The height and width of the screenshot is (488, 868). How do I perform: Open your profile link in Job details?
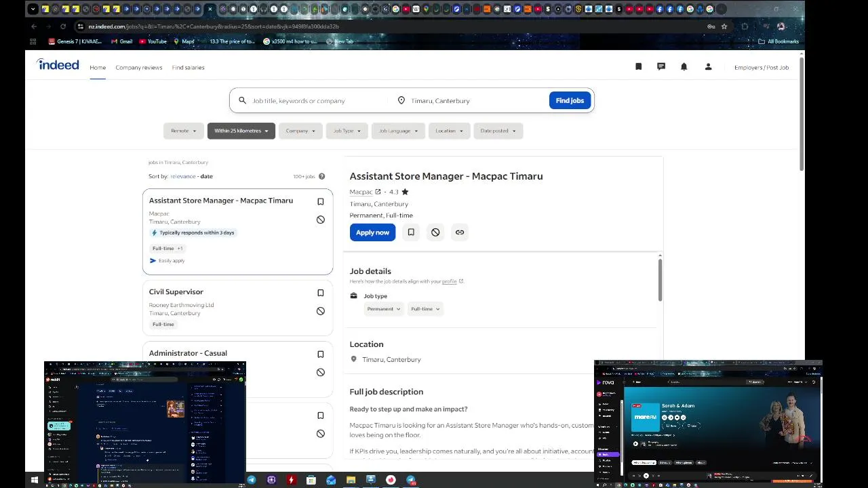pos(450,281)
